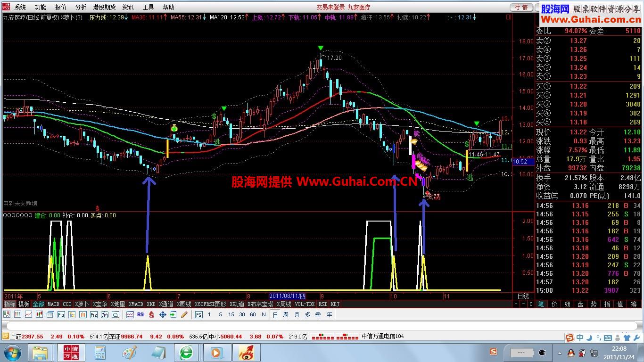Select the candlestick chart icon

[x=39, y=314]
